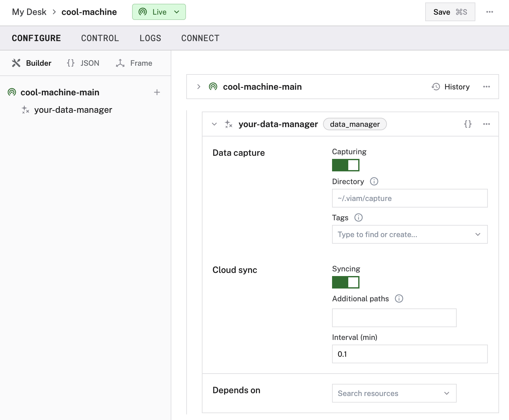Open the Depends on resources dropdown
The width and height of the screenshot is (509, 420).
pos(394,393)
